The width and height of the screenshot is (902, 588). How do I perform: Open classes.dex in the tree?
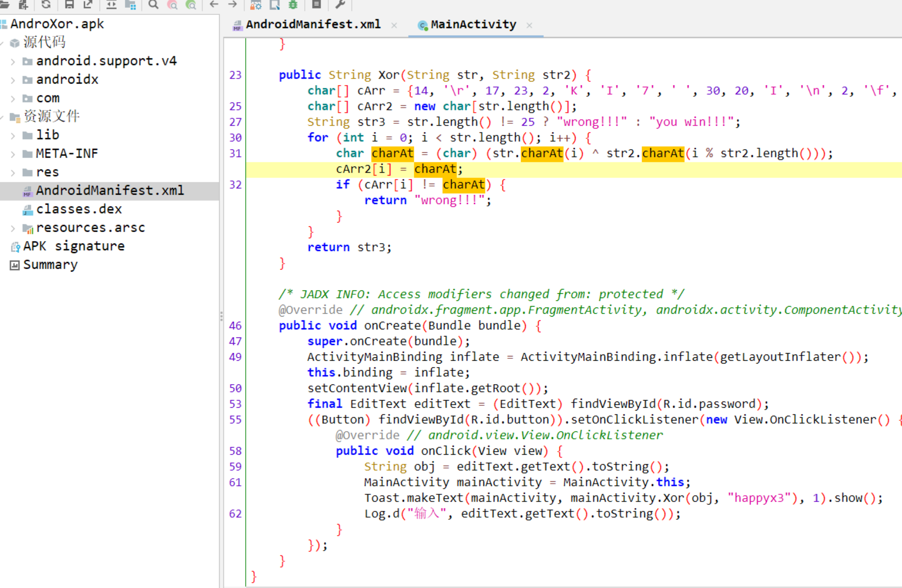point(79,209)
